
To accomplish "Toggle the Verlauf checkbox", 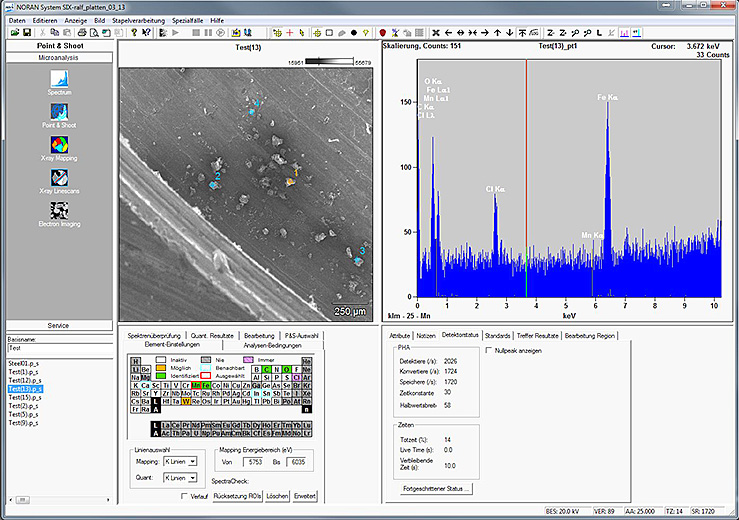I will 184,496.
